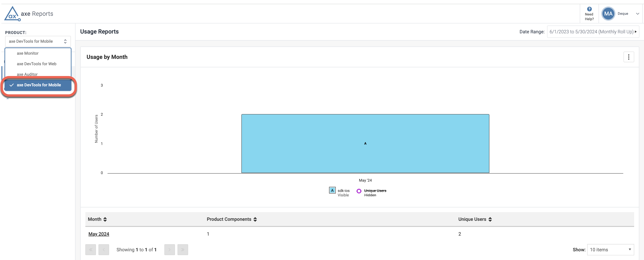Image resolution: width=644 pixels, height=260 pixels.
Task: Select axe Auditor from the product menu
Action: [27, 74]
